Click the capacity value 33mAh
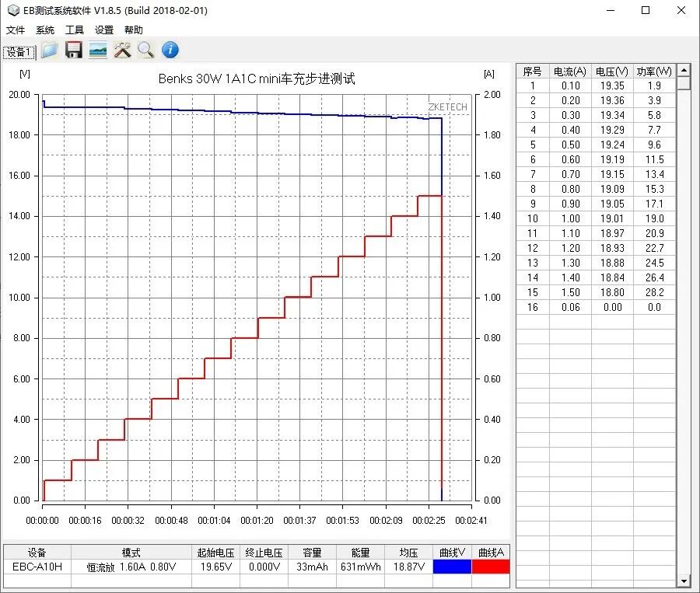The width and height of the screenshot is (700, 593). click(312, 567)
